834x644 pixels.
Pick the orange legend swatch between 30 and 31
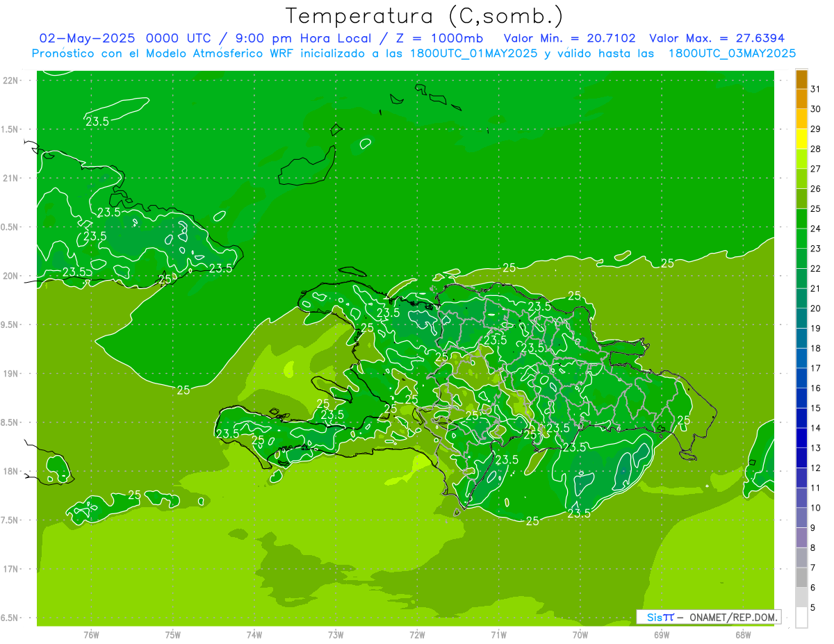[801, 99]
